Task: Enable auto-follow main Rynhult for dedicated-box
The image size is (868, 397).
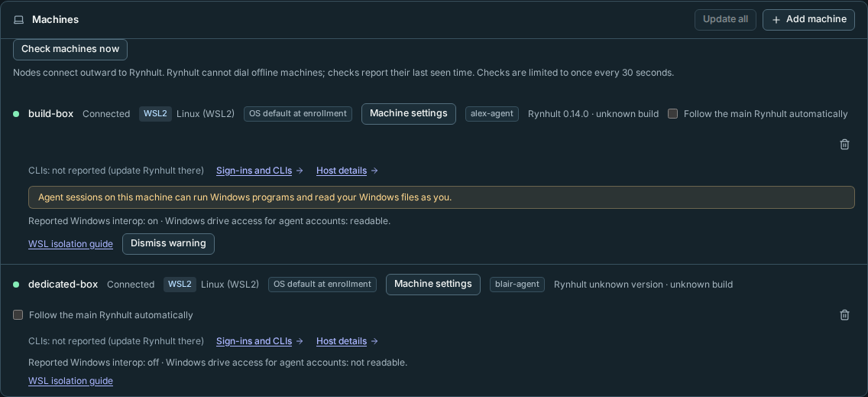Action: [18, 315]
